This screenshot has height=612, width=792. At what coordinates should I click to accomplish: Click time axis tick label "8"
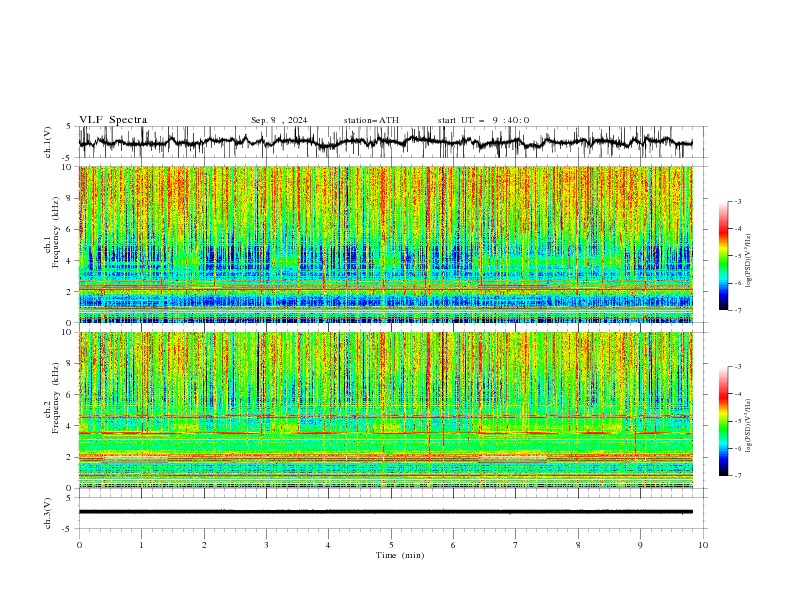tap(578, 545)
